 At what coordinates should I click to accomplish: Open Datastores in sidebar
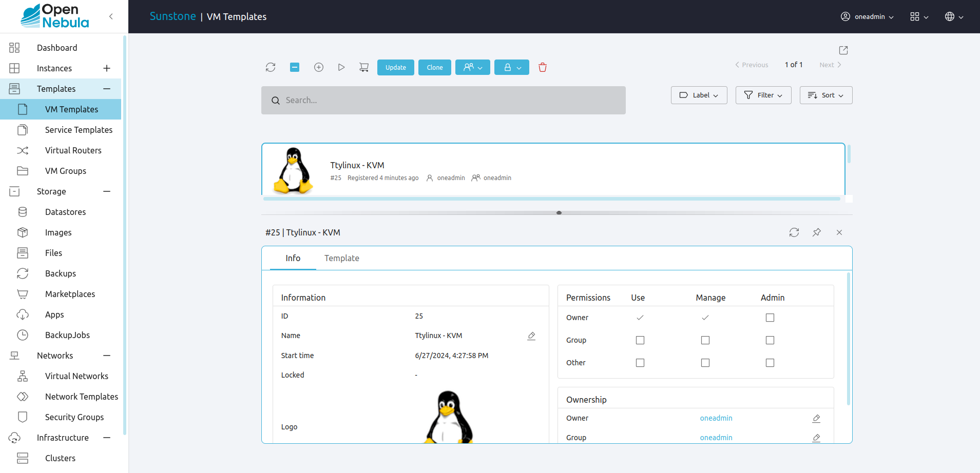[x=61, y=212]
